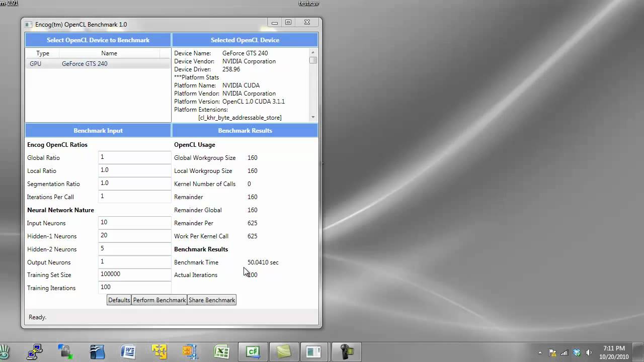Sort by the Name column header
This screenshot has height=362, width=644.
[109, 53]
